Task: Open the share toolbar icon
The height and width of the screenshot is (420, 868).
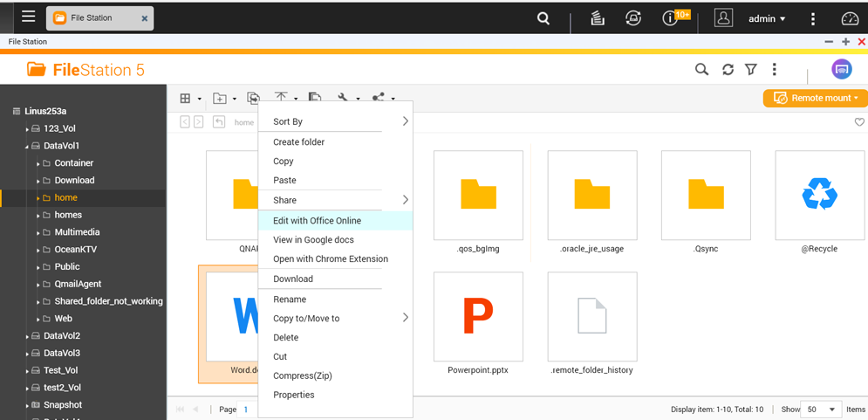Action: (x=379, y=99)
